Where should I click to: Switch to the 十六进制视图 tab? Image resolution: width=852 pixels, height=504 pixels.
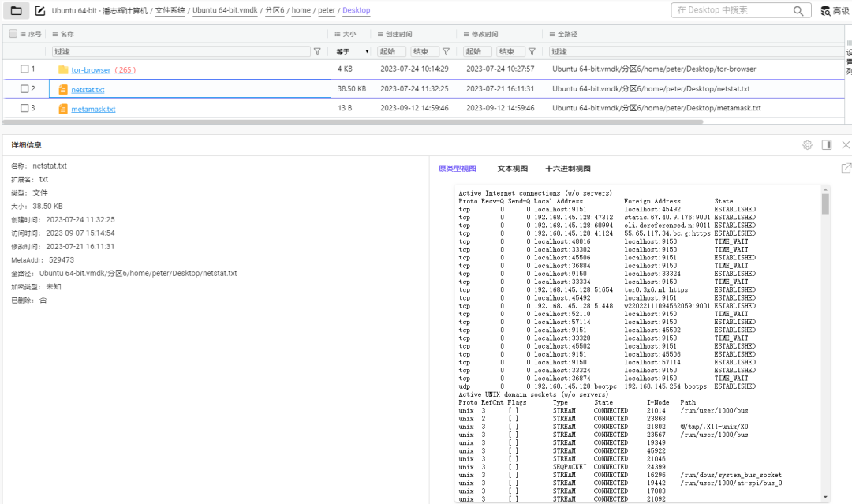(x=568, y=168)
